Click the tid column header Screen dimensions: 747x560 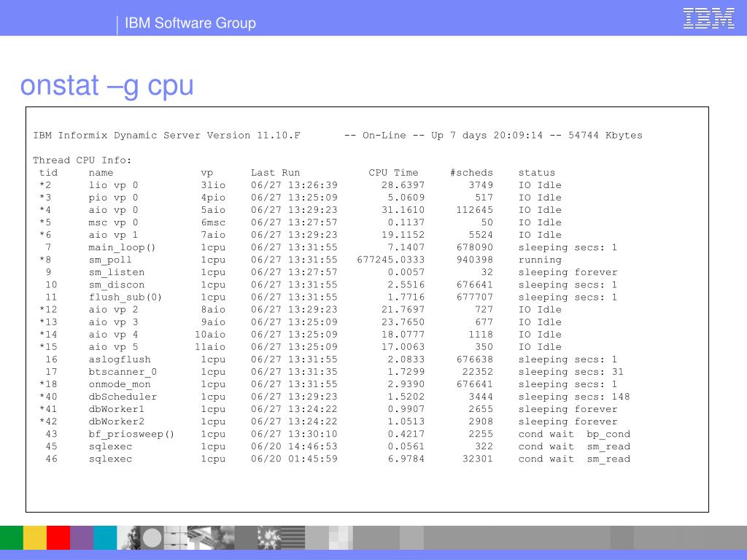coord(48,172)
